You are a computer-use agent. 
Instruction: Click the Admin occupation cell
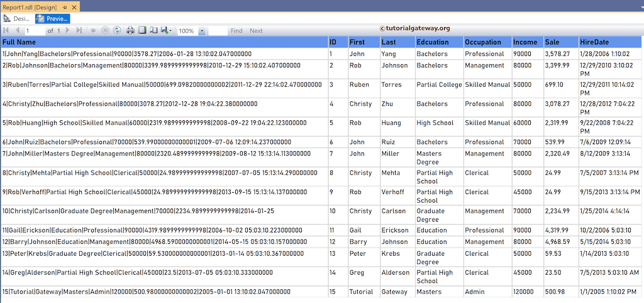tap(487, 292)
